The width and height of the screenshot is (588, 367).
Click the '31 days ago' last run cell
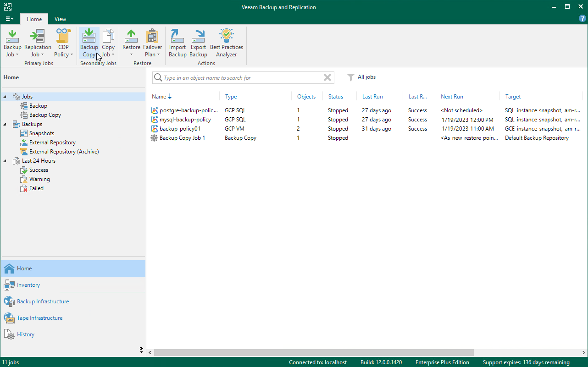[377, 129]
